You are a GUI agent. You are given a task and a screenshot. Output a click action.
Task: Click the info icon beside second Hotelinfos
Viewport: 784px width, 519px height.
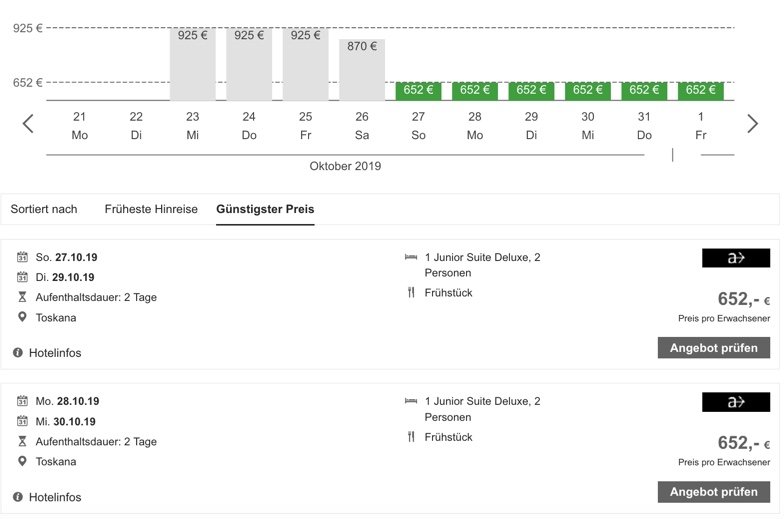[18, 497]
